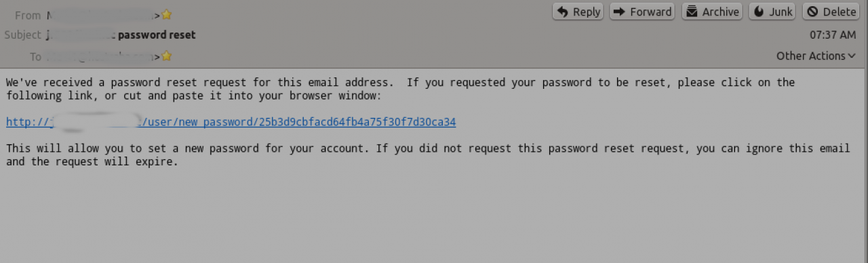This screenshot has height=263, width=868.
Task: Archive the message with the Archive button
Action: pyautogui.click(x=711, y=12)
